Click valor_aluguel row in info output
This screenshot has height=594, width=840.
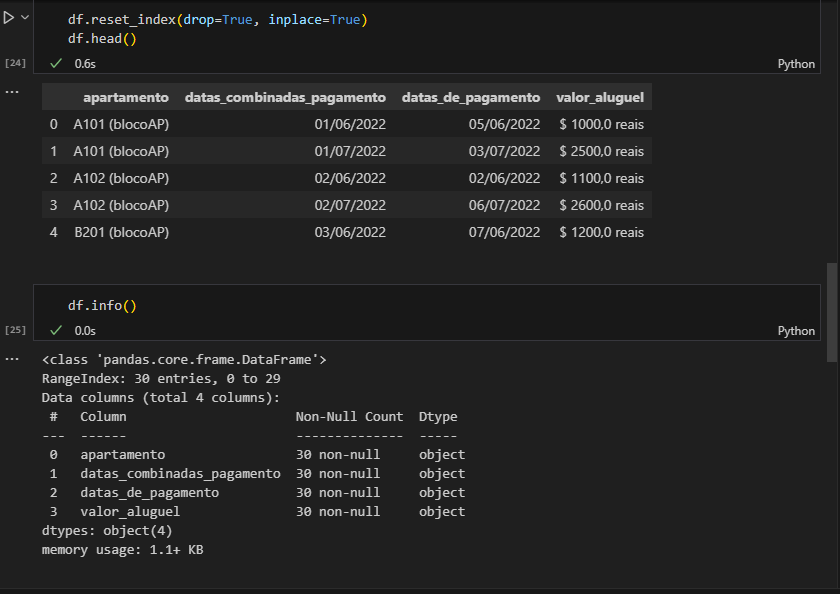(257, 512)
